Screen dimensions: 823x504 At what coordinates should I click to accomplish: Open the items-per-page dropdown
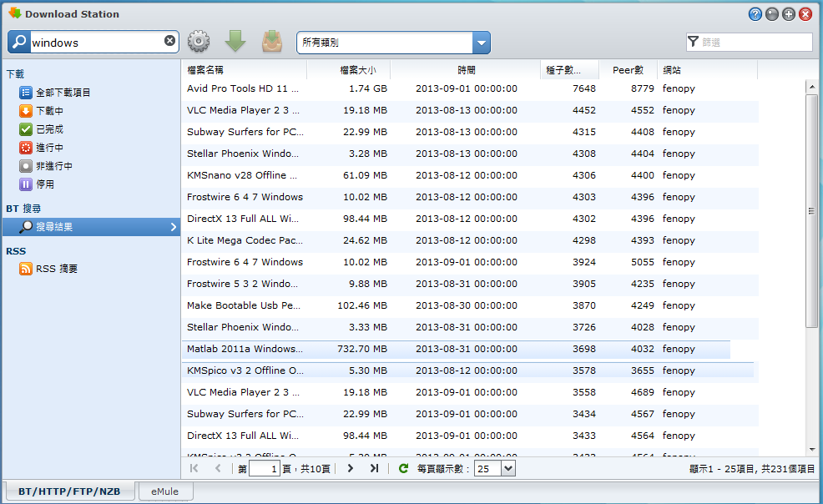508,468
